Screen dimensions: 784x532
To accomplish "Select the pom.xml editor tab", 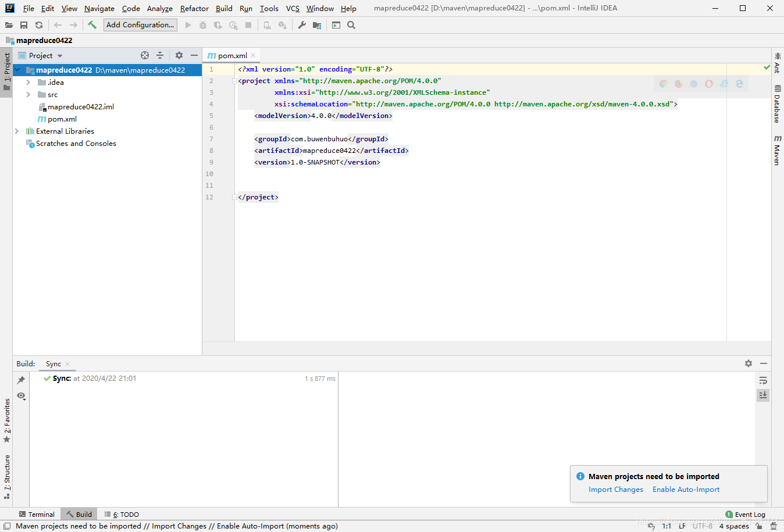I will coord(232,56).
